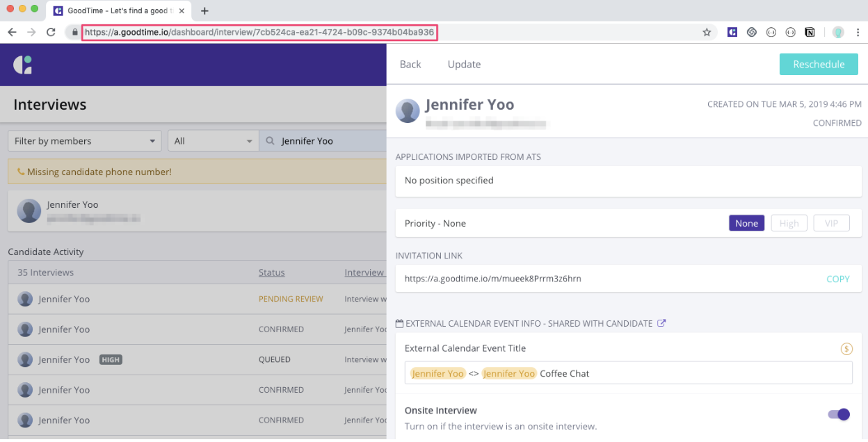The image size is (868, 442).
Task: Copy the invitation link
Action: coord(837,279)
